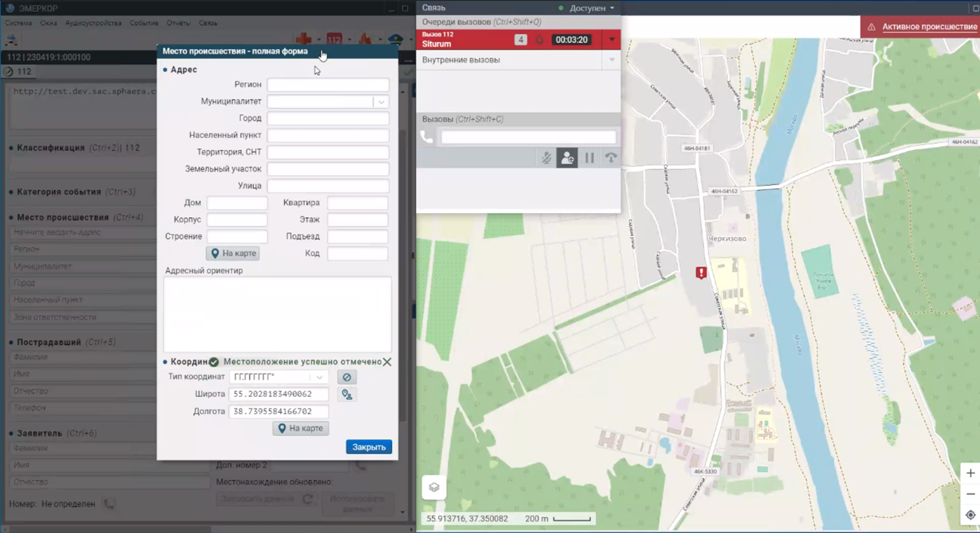Viewport: 980px width, 533px height.
Task: Click the pin-with-person location icon beside Широта
Action: coord(347,395)
